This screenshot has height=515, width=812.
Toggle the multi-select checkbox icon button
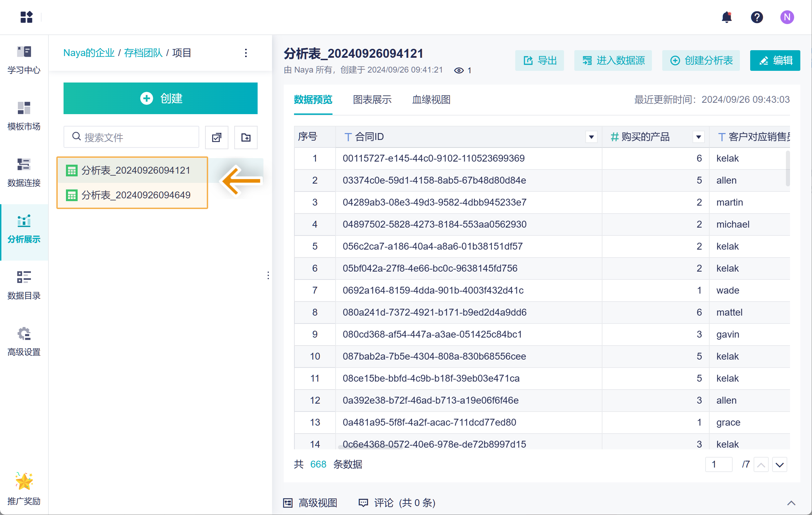click(x=217, y=138)
